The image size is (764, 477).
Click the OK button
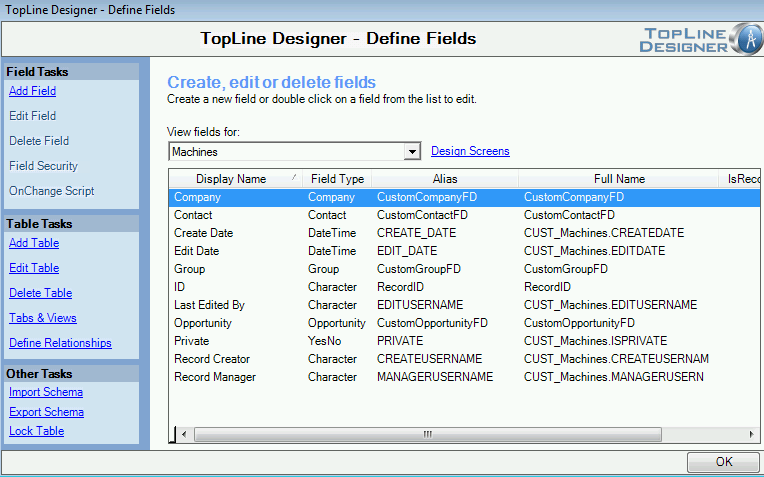click(724, 461)
